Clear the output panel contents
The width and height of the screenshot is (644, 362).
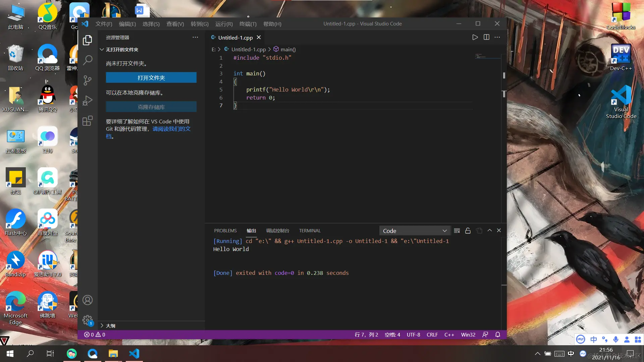[457, 231]
